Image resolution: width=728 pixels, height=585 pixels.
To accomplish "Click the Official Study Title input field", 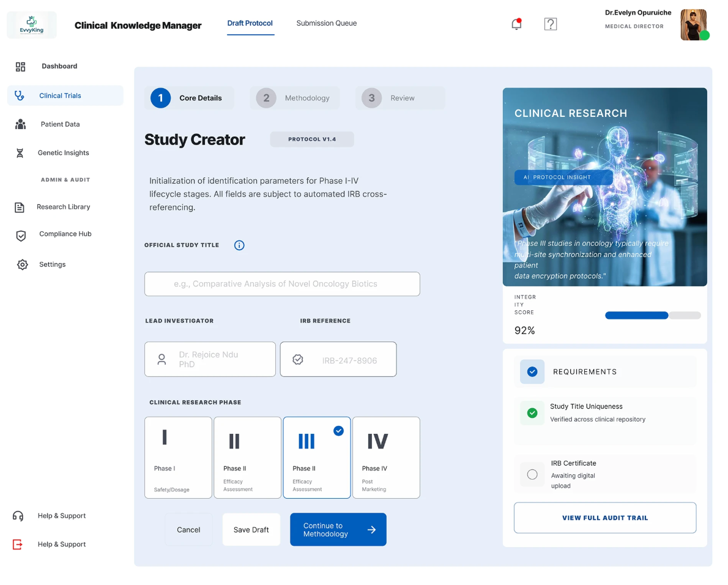I will tap(282, 284).
